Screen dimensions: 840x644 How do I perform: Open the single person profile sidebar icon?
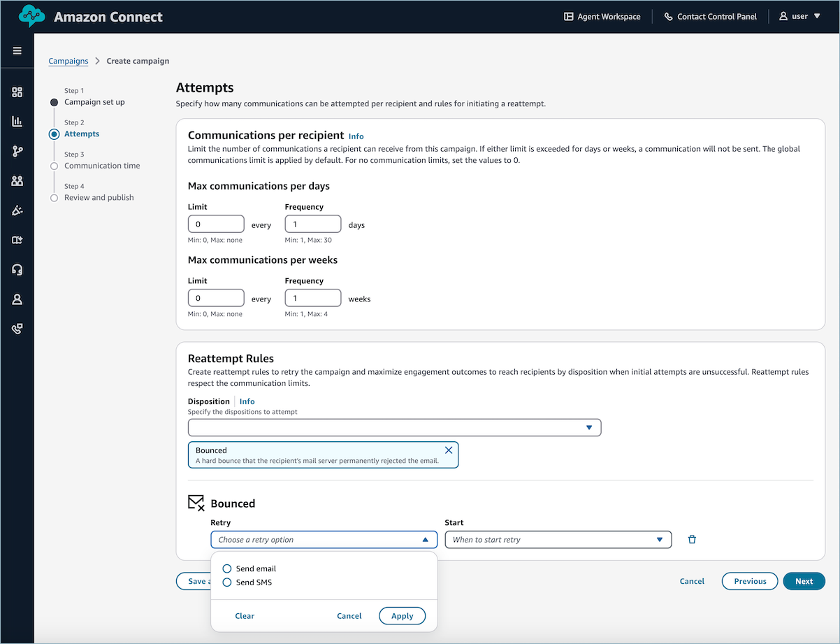[x=17, y=299]
